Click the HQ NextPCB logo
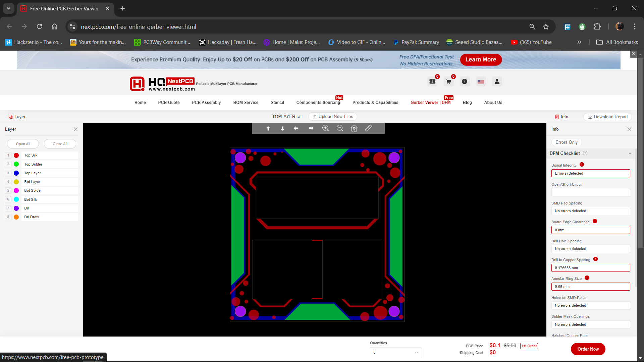This screenshot has width=644, height=362. point(162,84)
